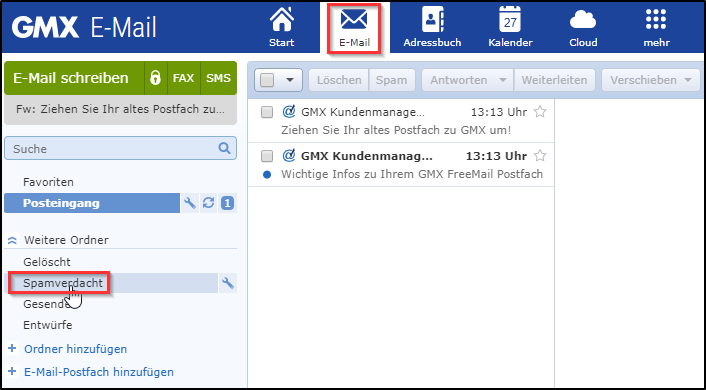Star the 'Wichtige Infos zu Ihrem GMX' email
Image resolution: width=706 pixels, height=390 pixels.
click(x=539, y=156)
